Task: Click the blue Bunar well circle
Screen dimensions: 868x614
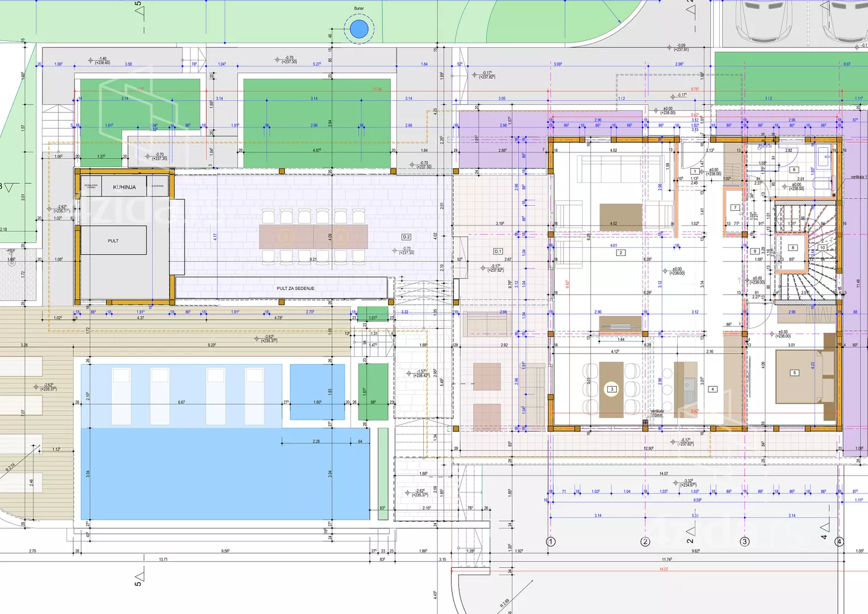Action: click(x=359, y=29)
